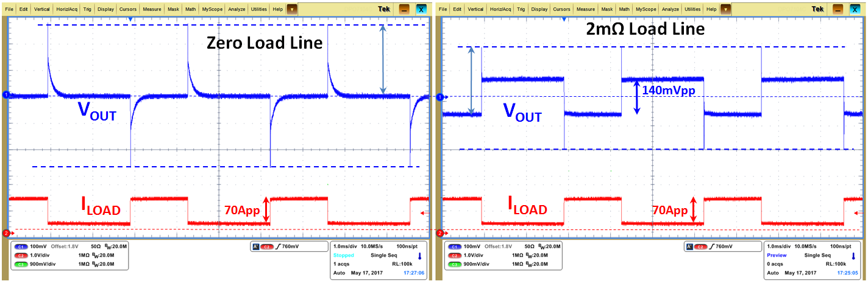Screen dimensions: 868x283
Task: Click the channel 1 ground marker in right window
Action: click(439, 97)
